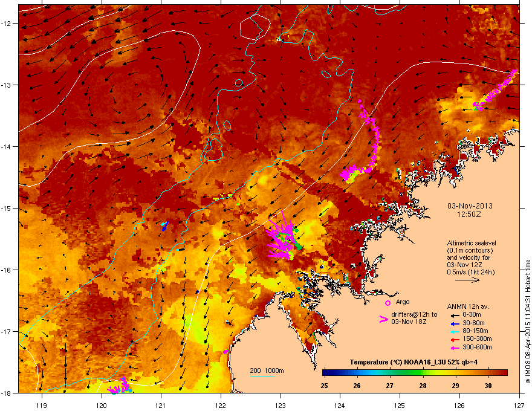Click the colorbar tick label 25

(x=324, y=386)
